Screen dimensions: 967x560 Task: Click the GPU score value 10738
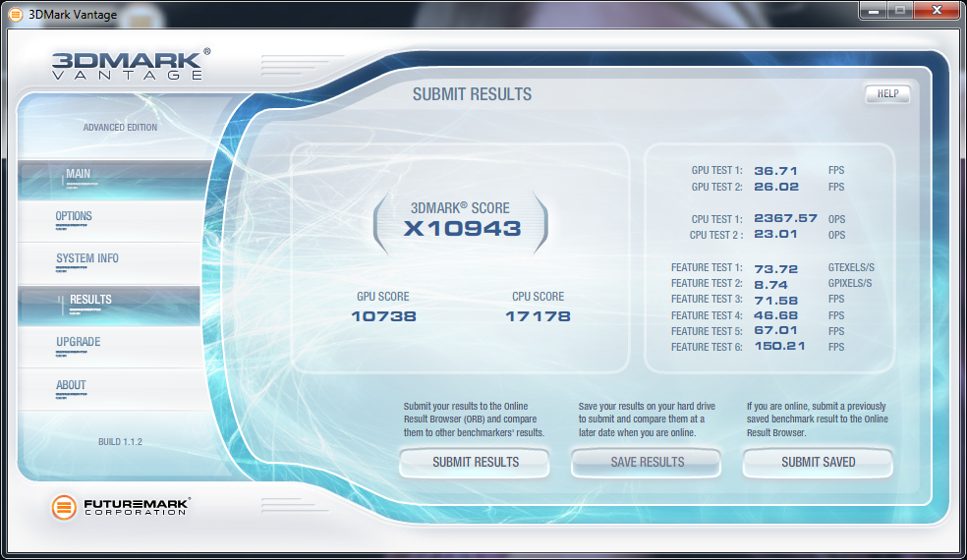[383, 316]
